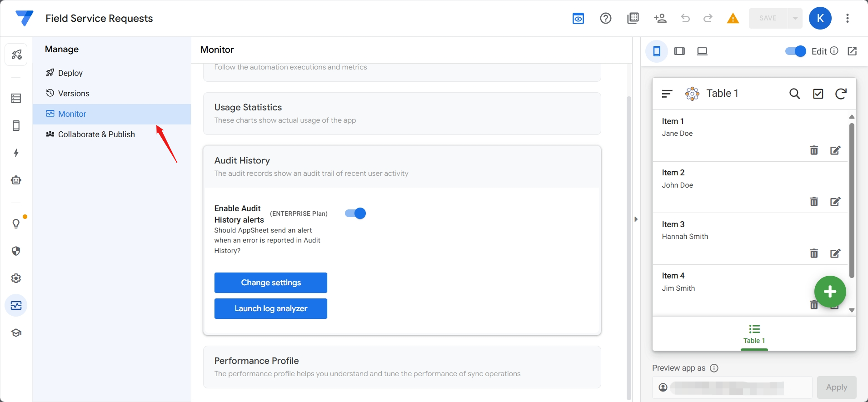The width and height of the screenshot is (868, 402).
Task: Open the Automation bot icon
Action: click(x=16, y=180)
